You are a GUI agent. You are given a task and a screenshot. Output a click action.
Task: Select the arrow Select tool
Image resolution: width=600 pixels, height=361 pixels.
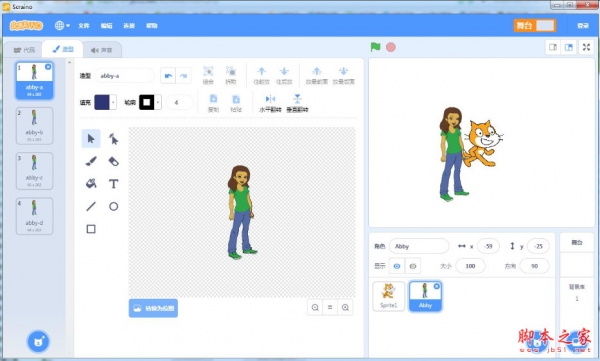pos(91,139)
